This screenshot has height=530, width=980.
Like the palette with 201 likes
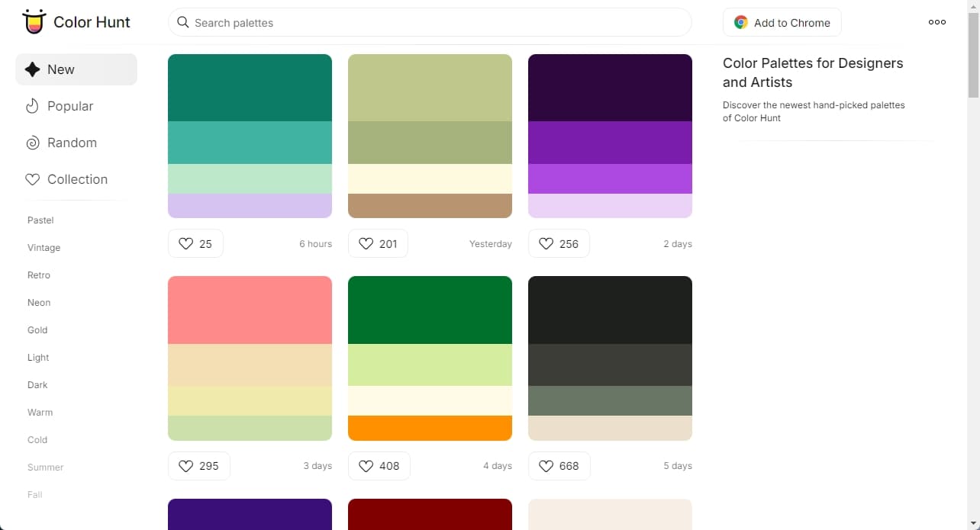pyautogui.click(x=378, y=244)
